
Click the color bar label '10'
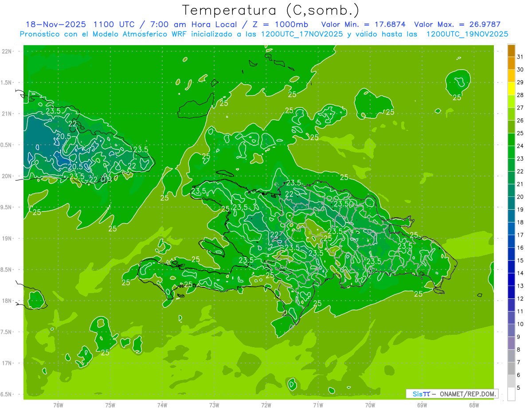pos(520,324)
